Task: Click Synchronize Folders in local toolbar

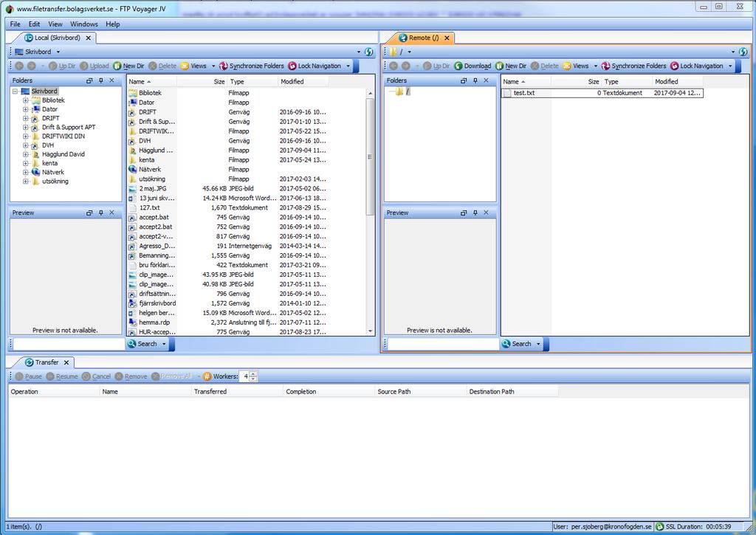Action: [x=251, y=66]
